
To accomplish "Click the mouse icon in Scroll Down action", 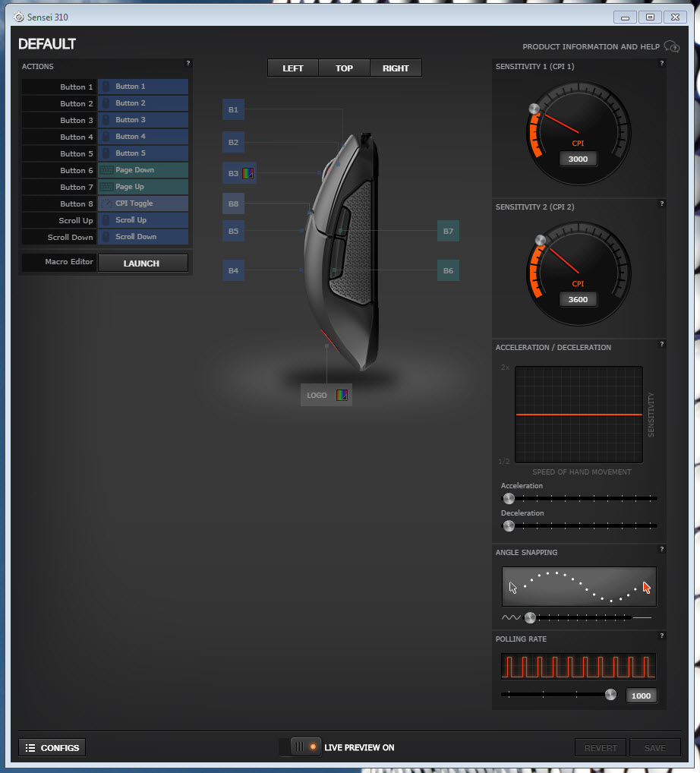I will (106, 237).
